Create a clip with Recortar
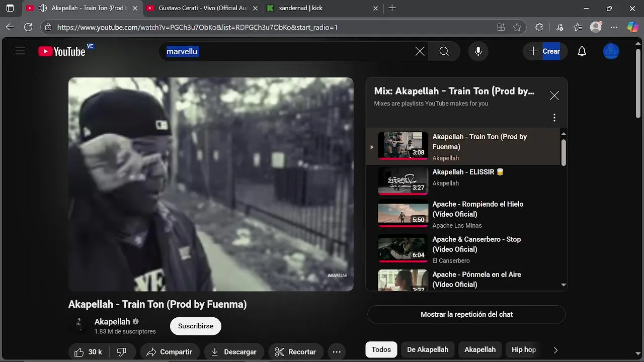Viewport: 644px width, 362px height. (295, 352)
